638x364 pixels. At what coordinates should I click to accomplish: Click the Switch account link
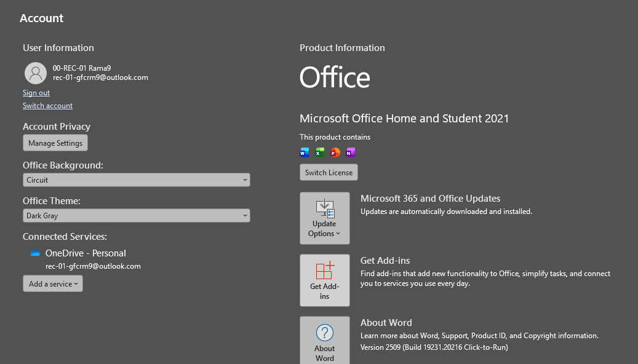[x=47, y=106]
